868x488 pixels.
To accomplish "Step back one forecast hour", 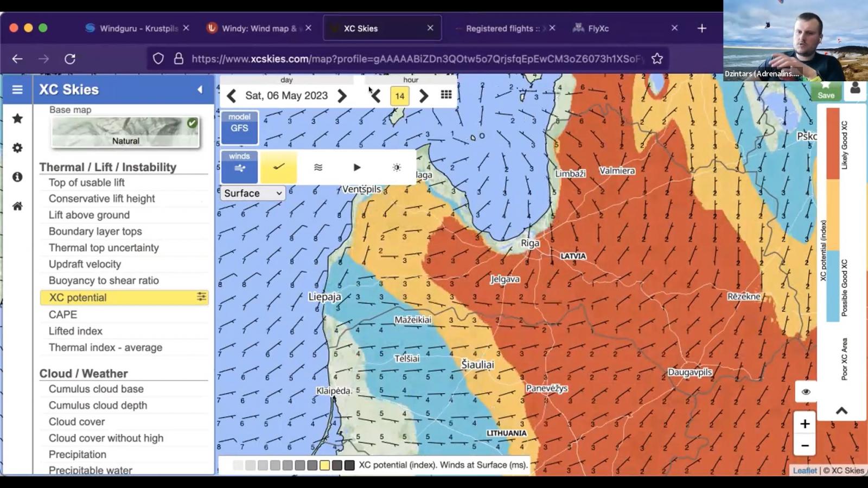I will coord(375,96).
